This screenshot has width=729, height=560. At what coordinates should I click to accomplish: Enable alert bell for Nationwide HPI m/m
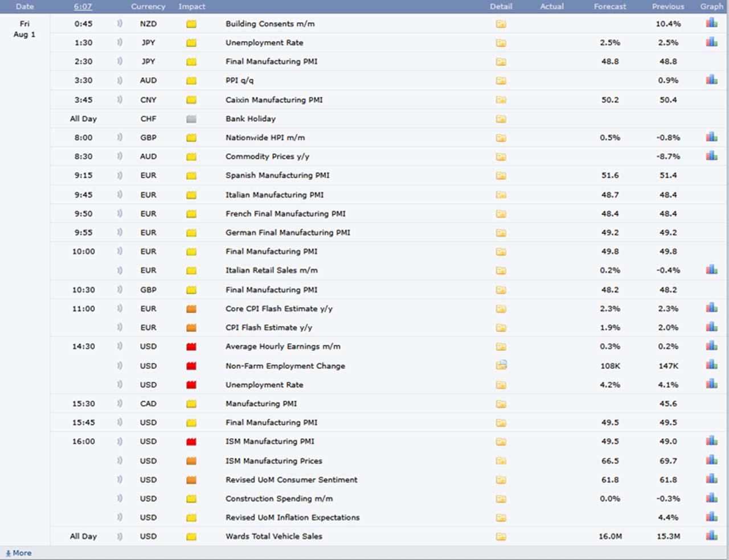(x=120, y=137)
